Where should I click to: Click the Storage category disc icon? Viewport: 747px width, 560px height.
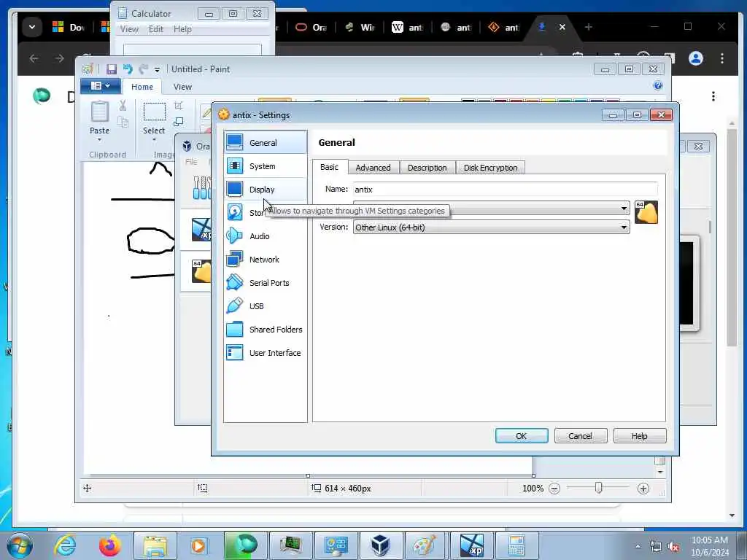click(x=234, y=212)
